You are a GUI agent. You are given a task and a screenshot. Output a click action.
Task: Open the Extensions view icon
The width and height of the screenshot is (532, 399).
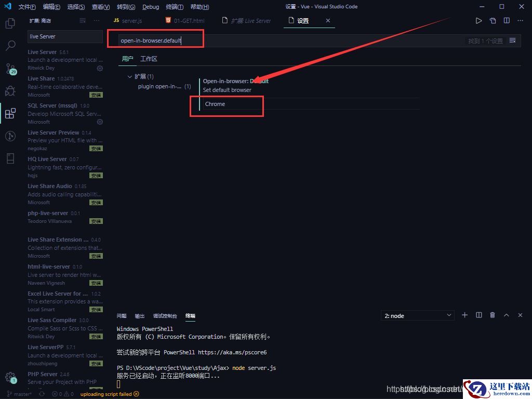click(x=10, y=113)
